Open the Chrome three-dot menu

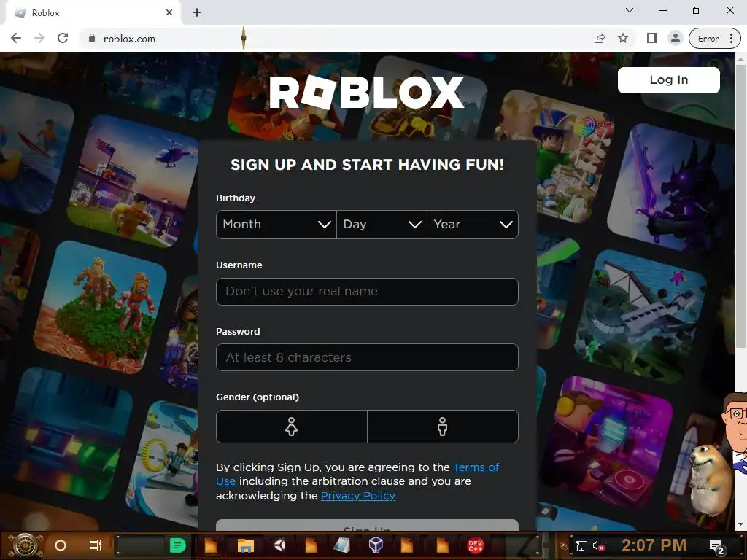tap(731, 39)
